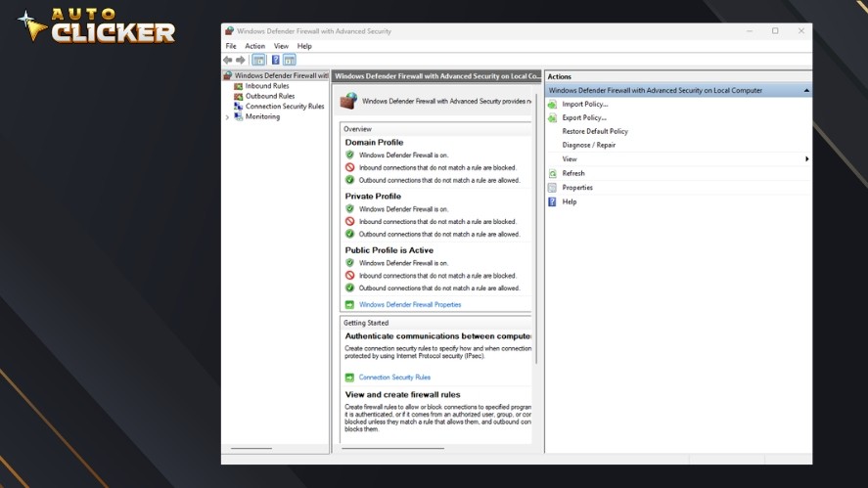
Task: Open the File menu
Action: click(x=231, y=46)
